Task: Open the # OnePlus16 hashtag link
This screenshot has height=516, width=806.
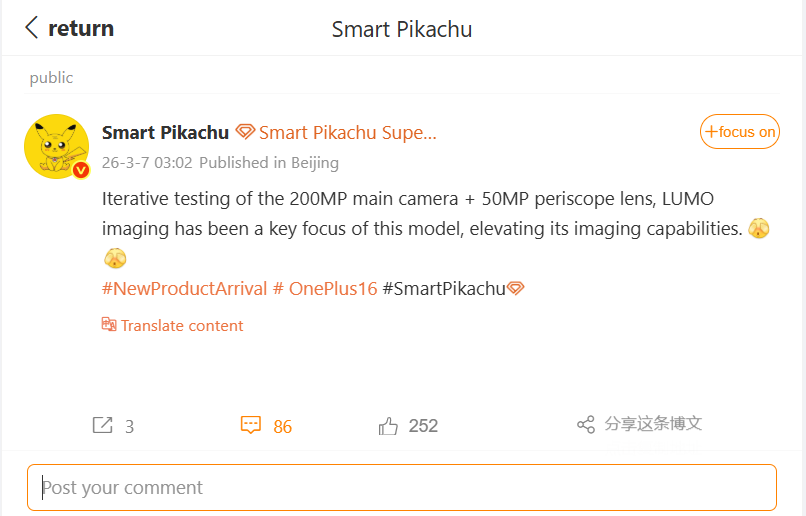Action: point(325,289)
